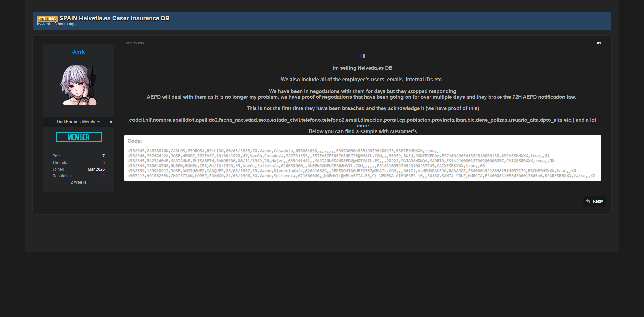644x317 pixels.
Task: Open the #1 post permalink
Action: coord(599,43)
